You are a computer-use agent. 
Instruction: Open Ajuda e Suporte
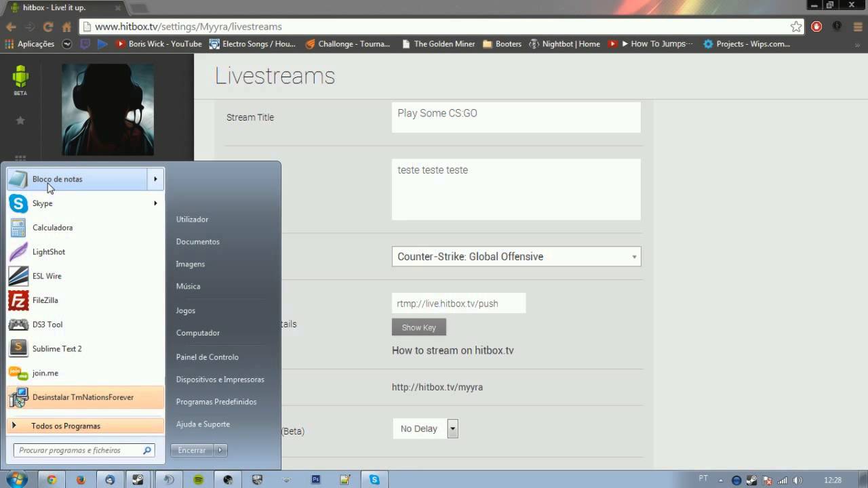[x=203, y=424]
